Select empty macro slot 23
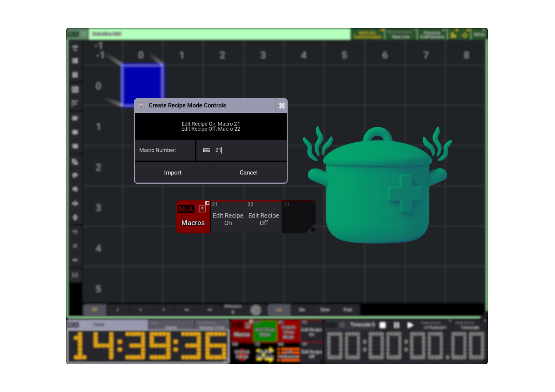The height and width of the screenshot is (392, 555). coord(298,217)
